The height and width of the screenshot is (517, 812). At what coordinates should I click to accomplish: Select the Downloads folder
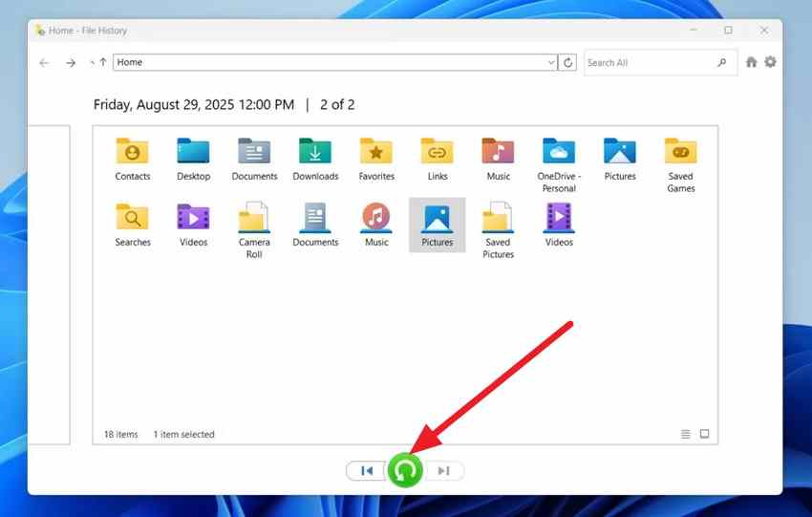click(x=315, y=159)
